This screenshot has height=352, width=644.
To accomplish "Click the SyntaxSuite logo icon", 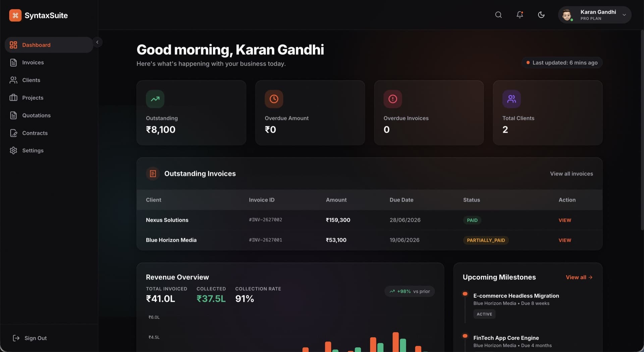I will 15,15.
